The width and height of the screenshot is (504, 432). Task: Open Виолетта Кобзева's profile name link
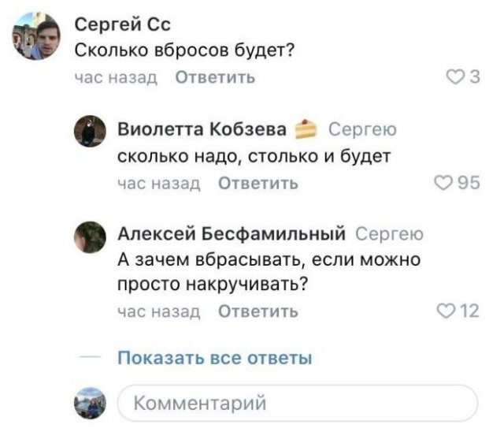tap(201, 130)
